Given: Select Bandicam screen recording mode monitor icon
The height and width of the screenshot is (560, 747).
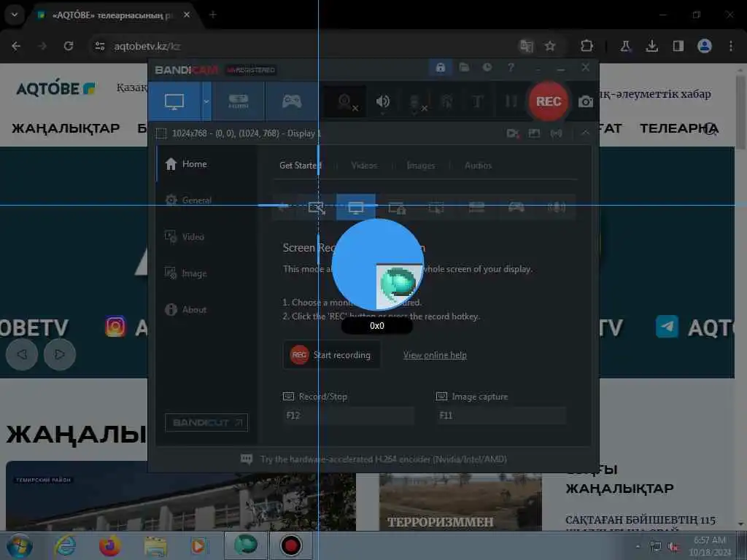Looking at the screenshot, I should [x=174, y=101].
